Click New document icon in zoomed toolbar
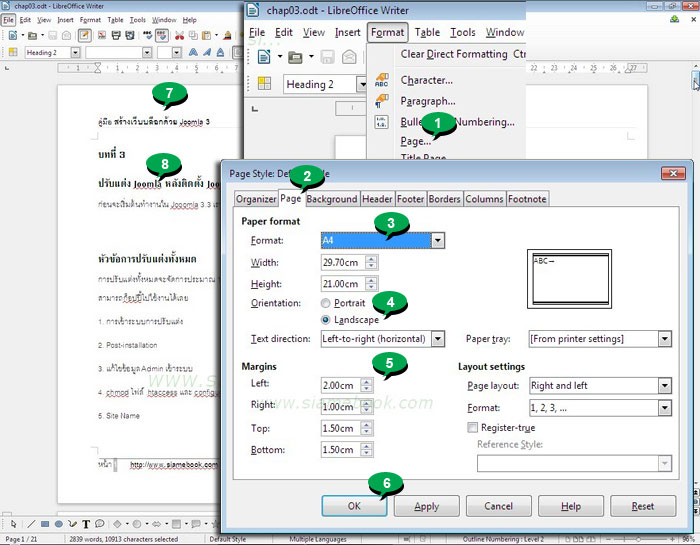Screen dimensions: 700x545 pyautogui.click(x=264, y=57)
